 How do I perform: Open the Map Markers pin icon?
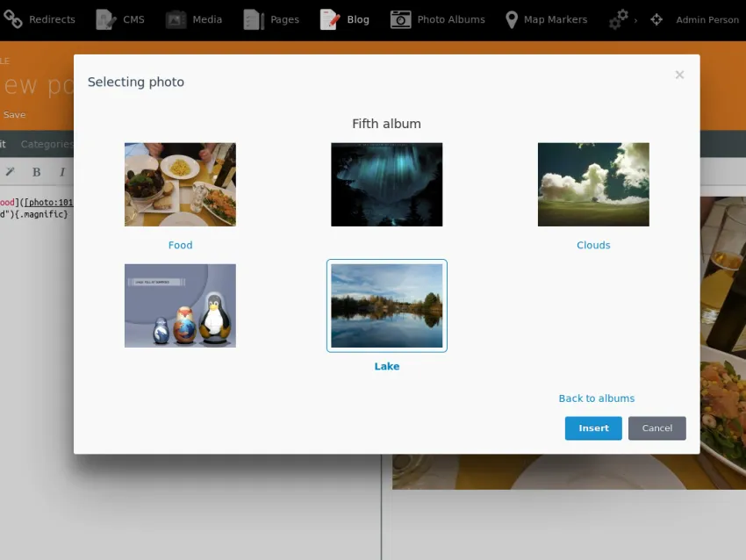click(x=512, y=19)
